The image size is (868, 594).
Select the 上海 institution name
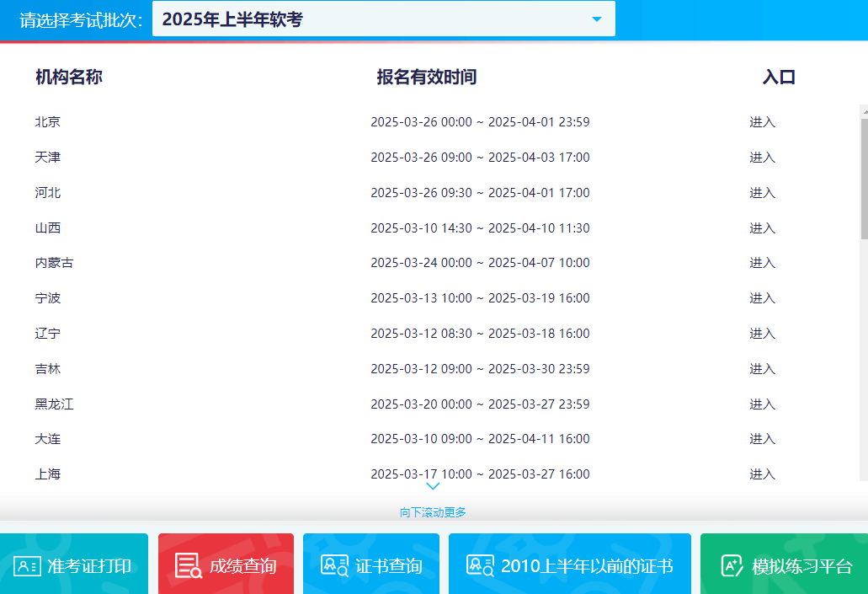48,474
